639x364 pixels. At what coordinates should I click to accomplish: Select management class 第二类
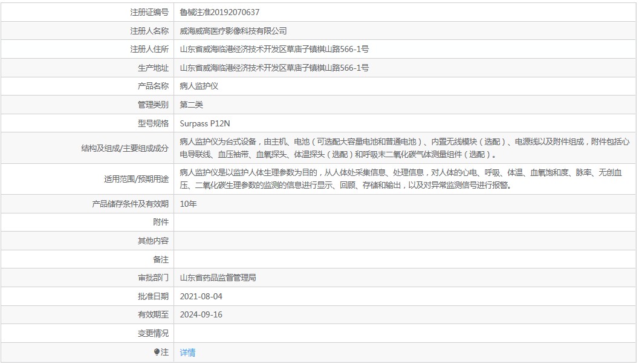coord(191,105)
